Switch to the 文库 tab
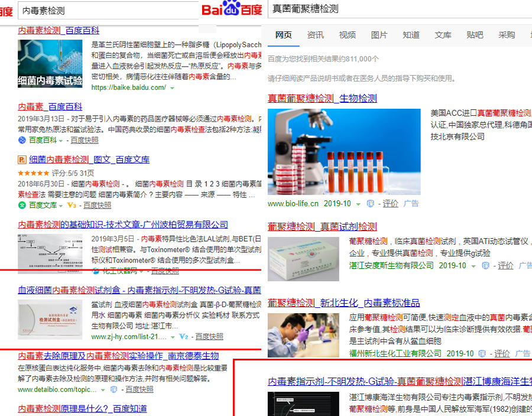 click(x=443, y=35)
